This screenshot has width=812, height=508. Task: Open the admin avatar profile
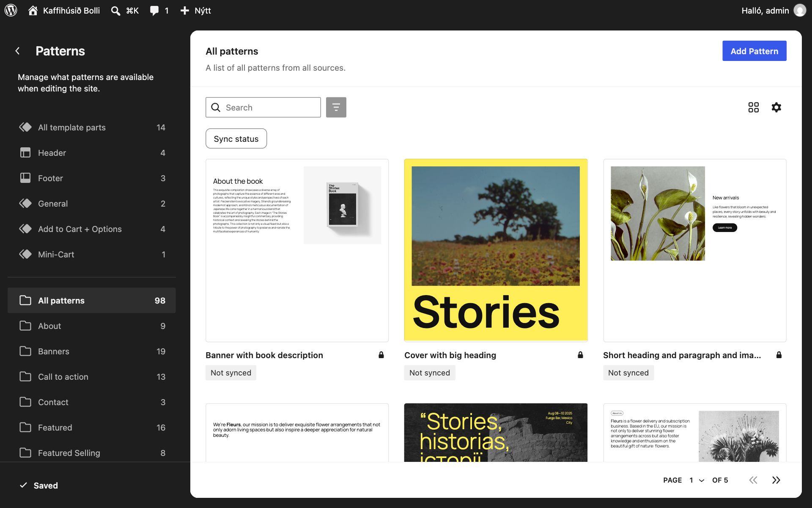point(800,11)
